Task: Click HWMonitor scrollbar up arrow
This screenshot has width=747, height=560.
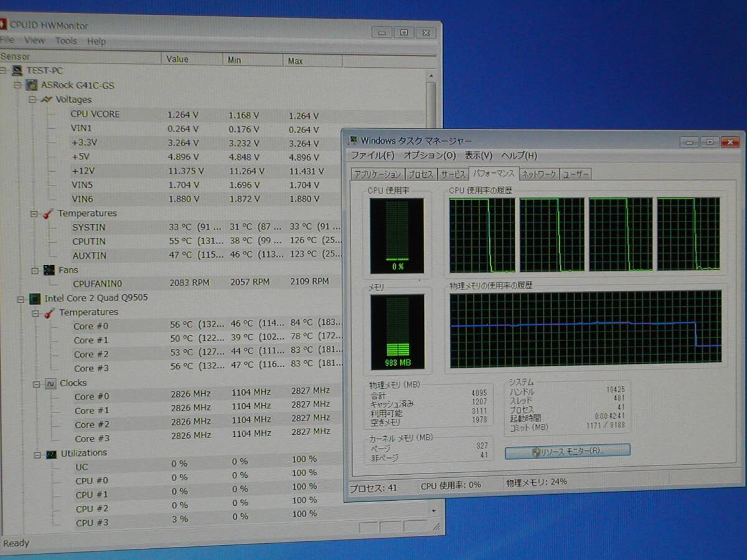Action: (431, 75)
